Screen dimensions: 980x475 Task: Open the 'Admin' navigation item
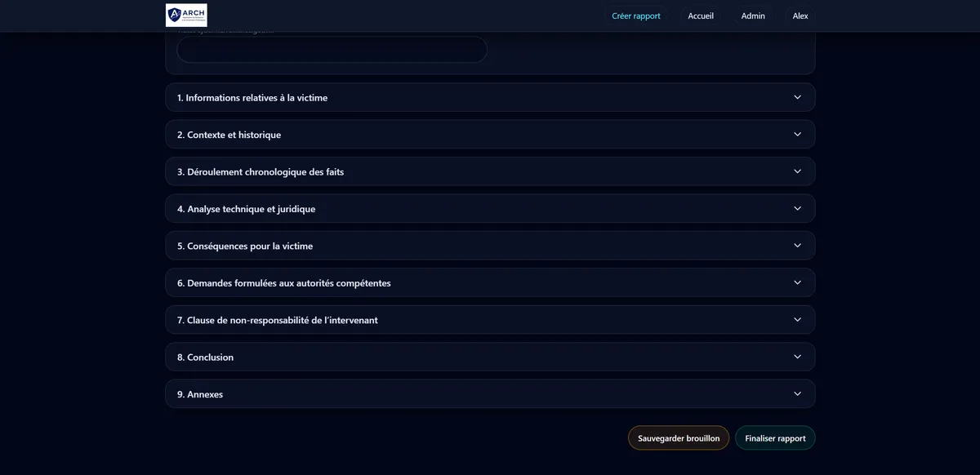click(x=752, y=16)
